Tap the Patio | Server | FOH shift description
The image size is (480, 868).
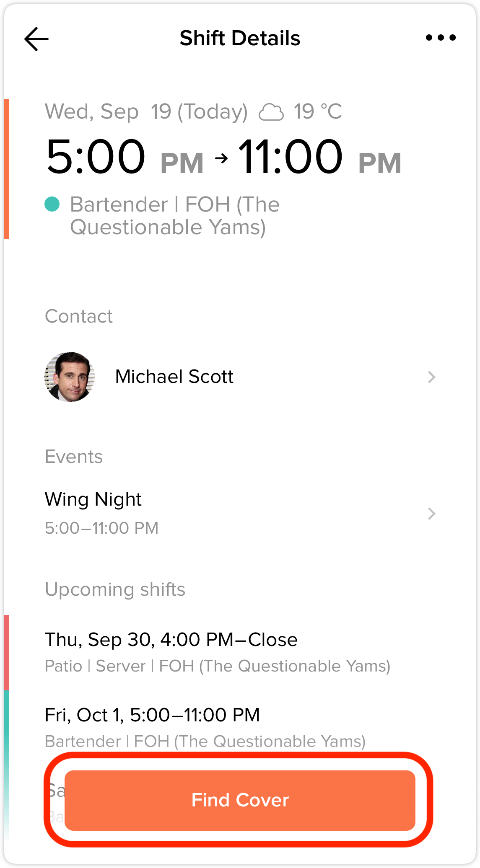point(218,666)
